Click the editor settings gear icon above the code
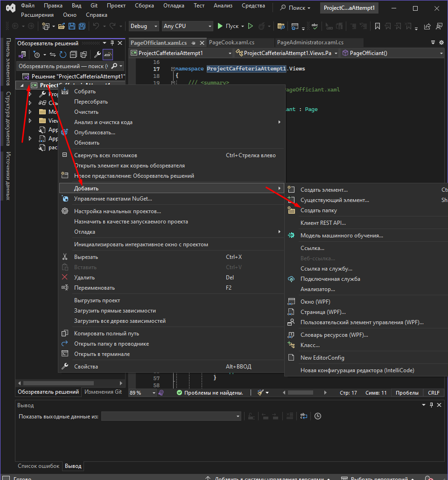Screen dimensions: 448x480 click(x=441, y=42)
